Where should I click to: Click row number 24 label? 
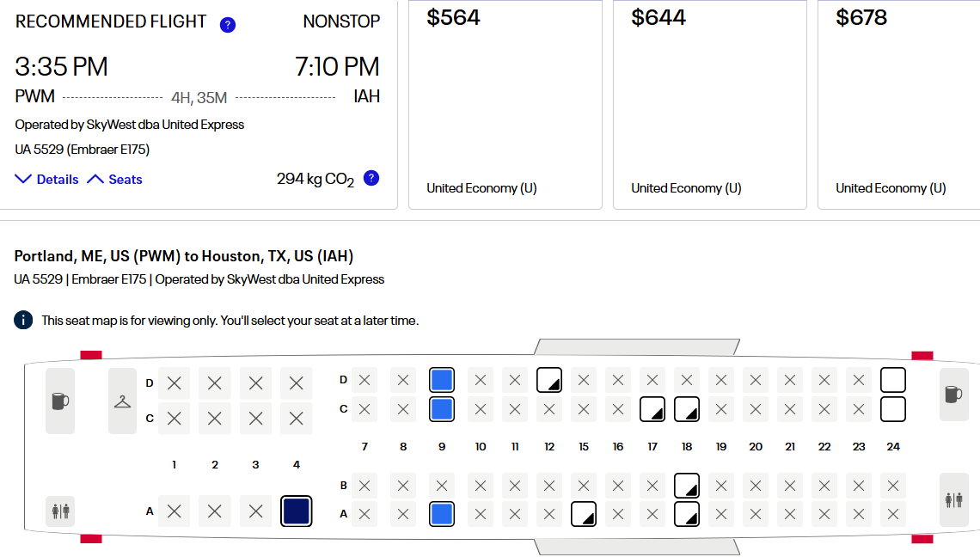pos(893,446)
